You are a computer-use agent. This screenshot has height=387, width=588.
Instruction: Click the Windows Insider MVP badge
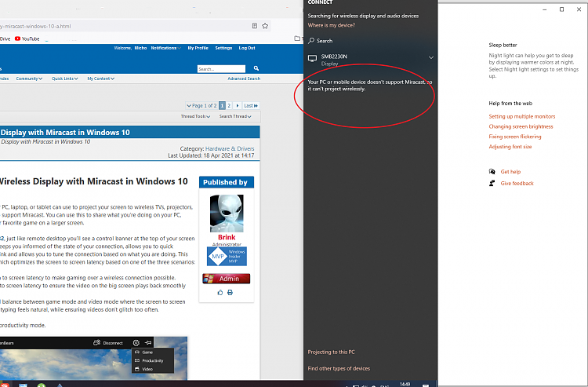pos(227,257)
